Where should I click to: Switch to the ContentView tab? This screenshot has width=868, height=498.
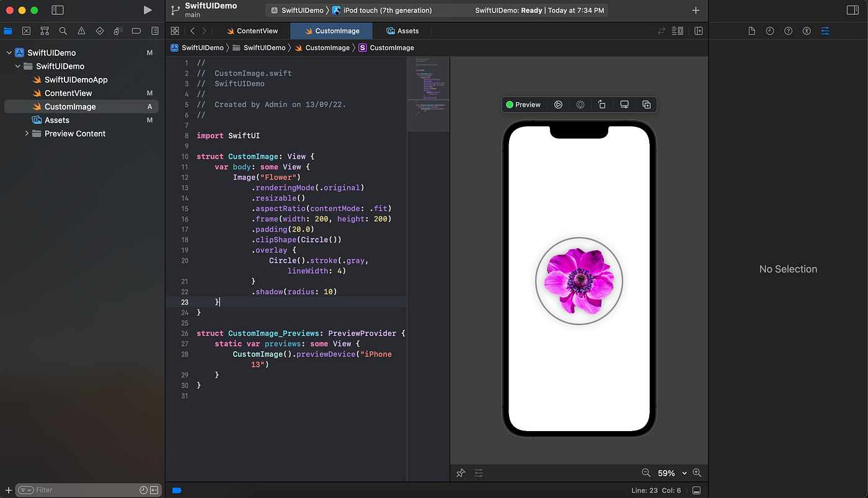253,30
